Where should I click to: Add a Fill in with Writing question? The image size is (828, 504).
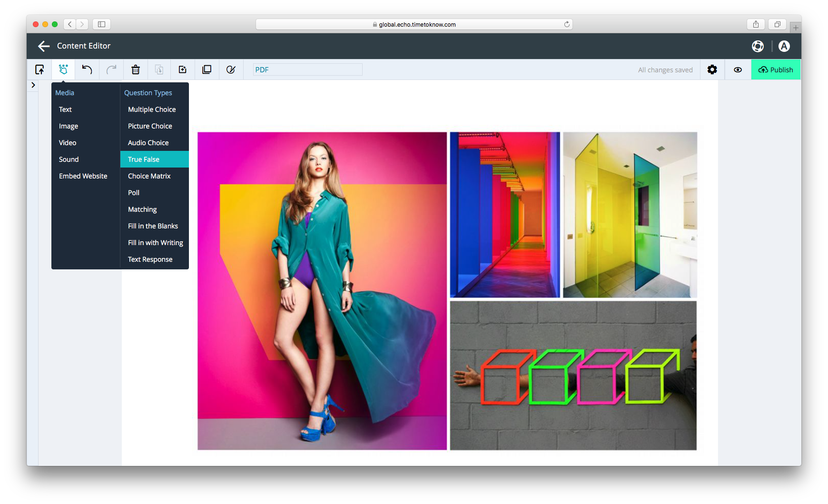pyautogui.click(x=155, y=243)
